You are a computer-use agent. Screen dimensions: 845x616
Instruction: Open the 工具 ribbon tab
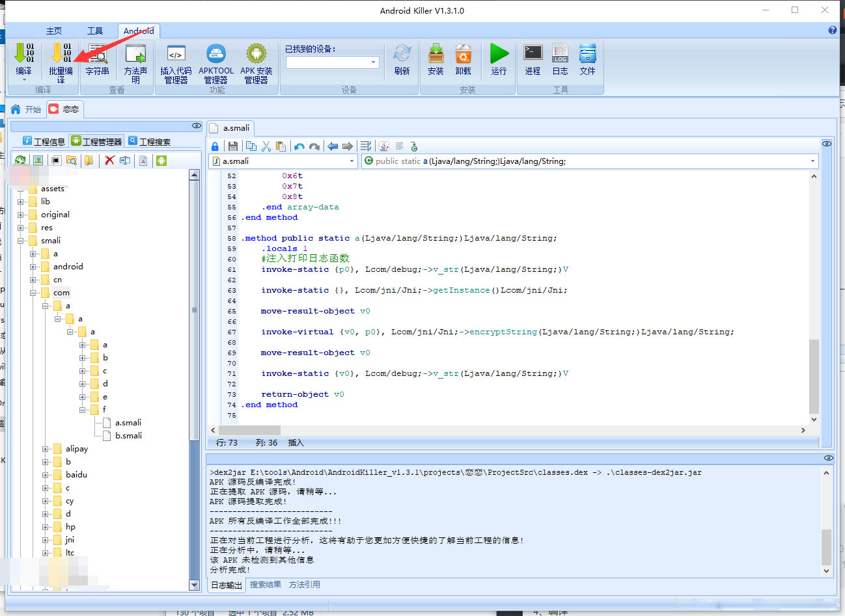point(95,31)
